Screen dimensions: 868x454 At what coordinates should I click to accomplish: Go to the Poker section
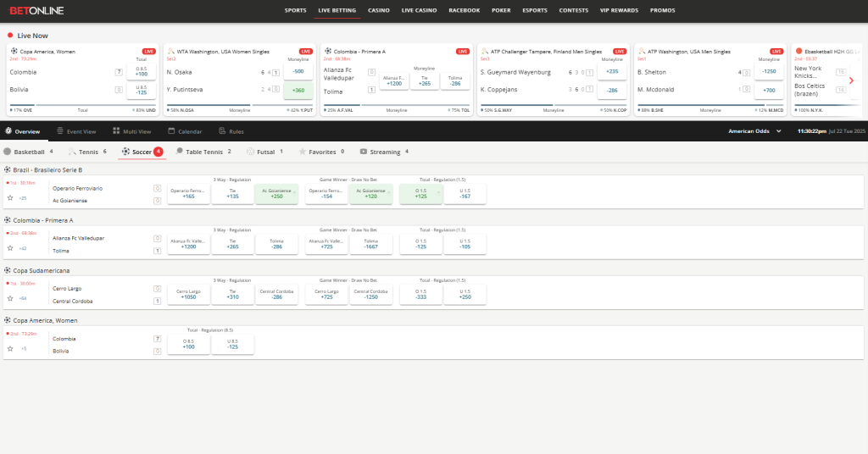click(501, 10)
